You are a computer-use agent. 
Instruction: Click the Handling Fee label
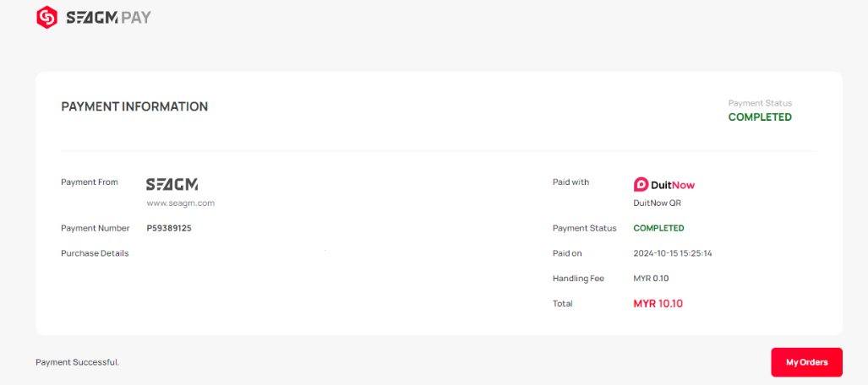(x=578, y=279)
